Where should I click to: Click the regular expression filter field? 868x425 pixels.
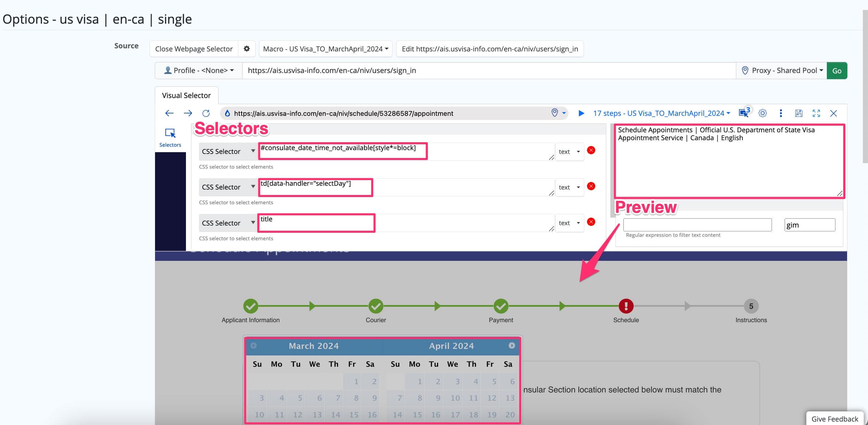tap(697, 225)
